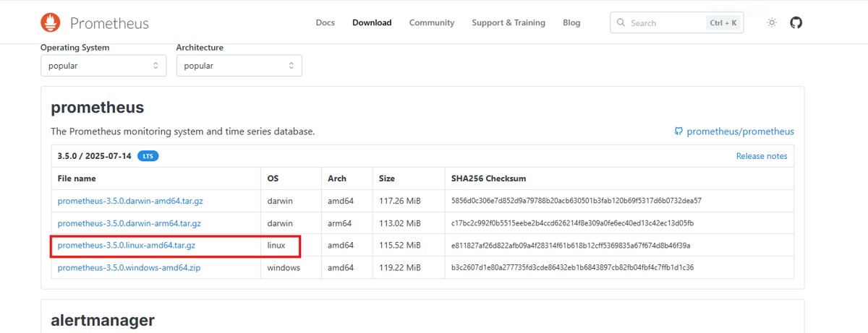Open the Operating System dropdown
The width and height of the screenshot is (868, 333).
pos(103,66)
